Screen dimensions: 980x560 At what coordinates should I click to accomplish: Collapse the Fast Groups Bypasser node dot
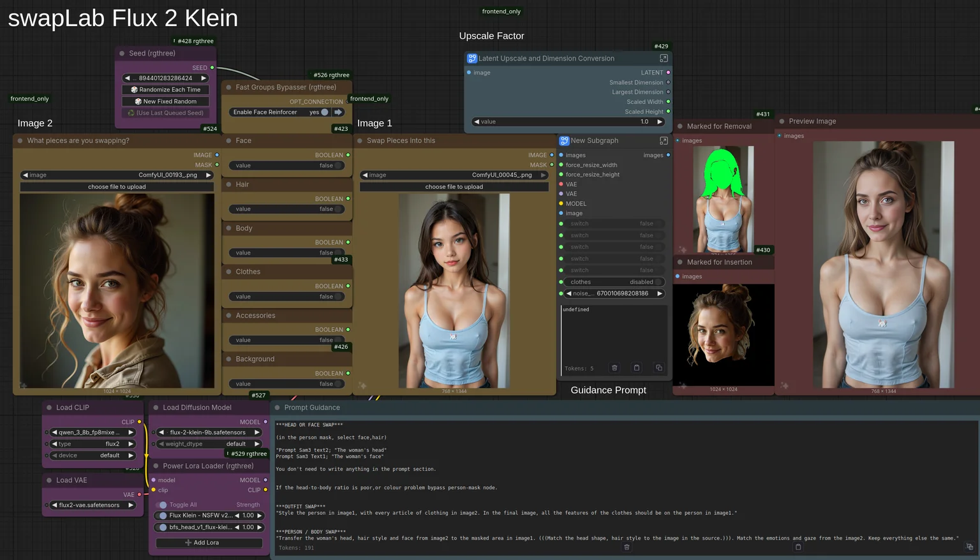click(228, 87)
